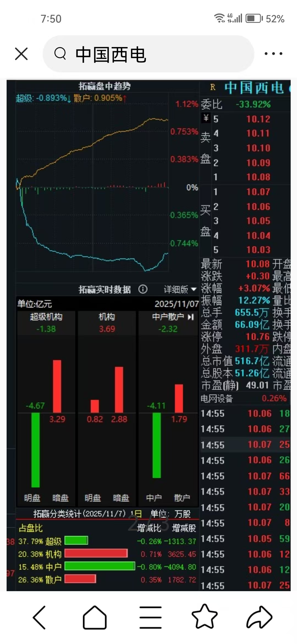Image resolution: width=297 pixels, height=644 pixels.
Task: Open the three-dot more menu
Action: (x=273, y=53)
